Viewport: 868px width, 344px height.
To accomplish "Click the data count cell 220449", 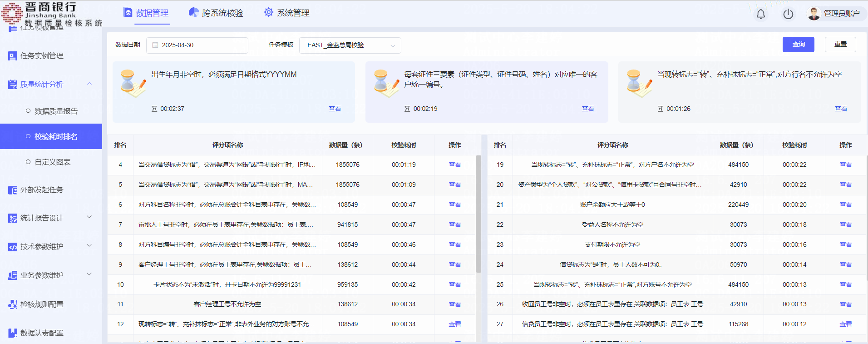I will click(738, 204).
